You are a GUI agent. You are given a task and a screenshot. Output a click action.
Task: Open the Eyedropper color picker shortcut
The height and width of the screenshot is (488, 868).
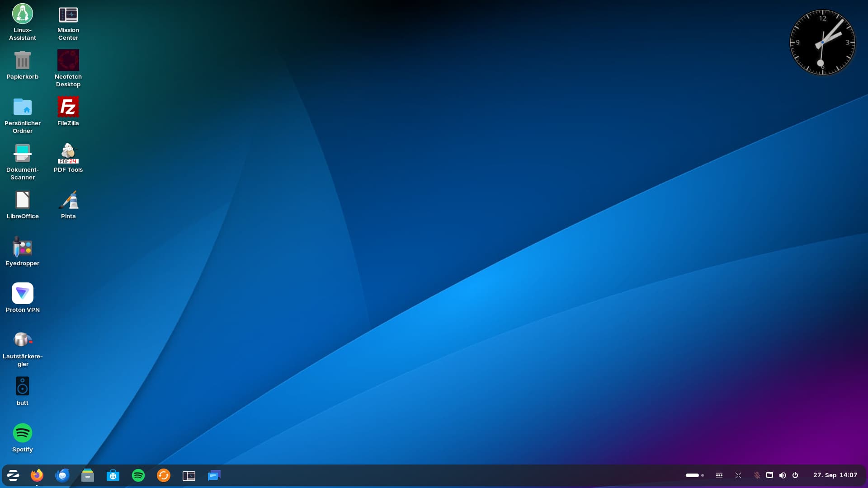coord(23,247)
